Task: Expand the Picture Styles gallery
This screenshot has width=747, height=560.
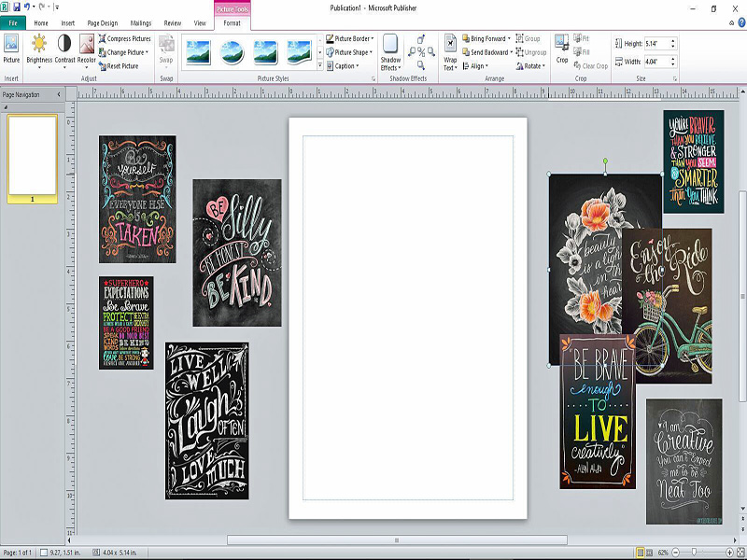Action: point(320,65)
